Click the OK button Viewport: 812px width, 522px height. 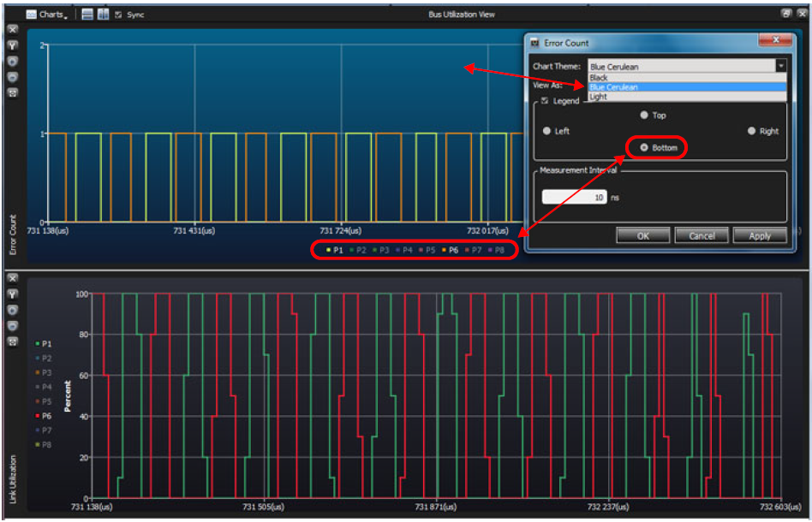(642, 236)
